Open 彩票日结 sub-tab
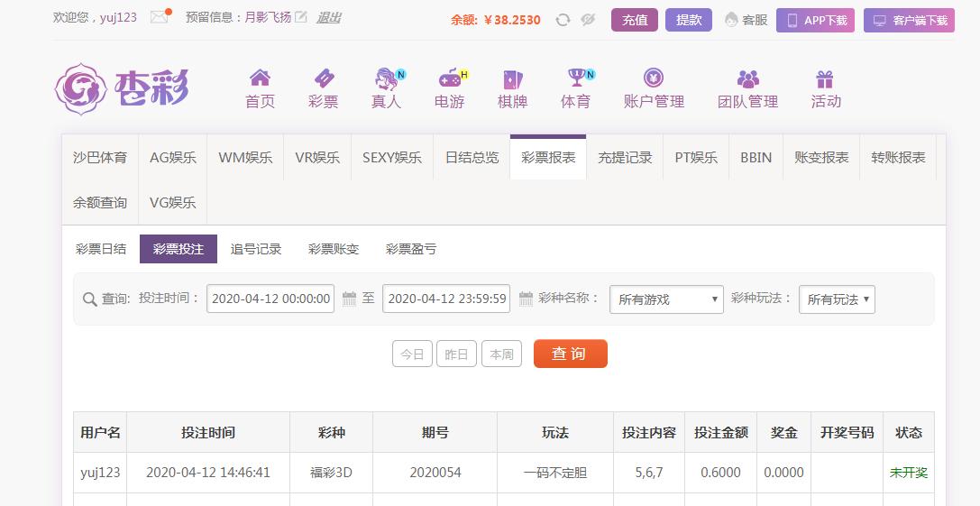The width and height of the screenshot is (980, 506). 101,249
